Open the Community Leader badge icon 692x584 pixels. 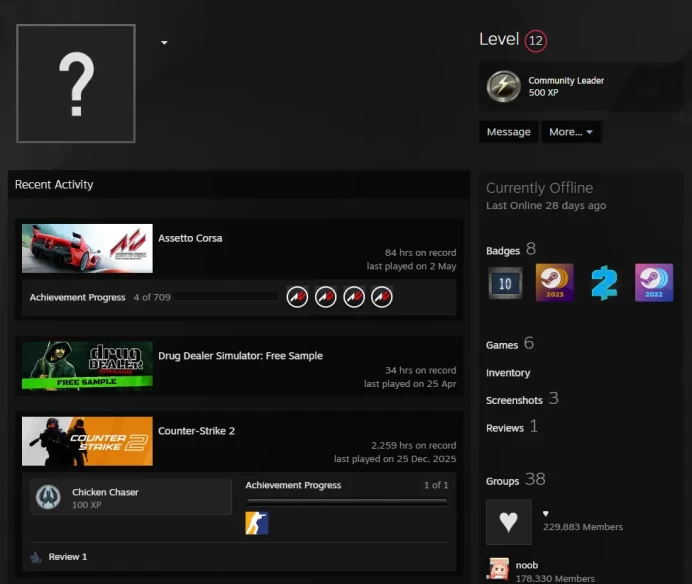pos(504,87)
